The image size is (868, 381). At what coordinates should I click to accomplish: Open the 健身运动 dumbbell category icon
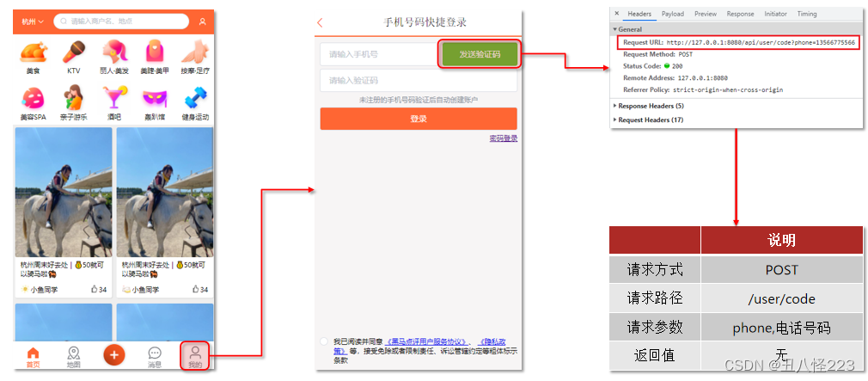(195, 98)
